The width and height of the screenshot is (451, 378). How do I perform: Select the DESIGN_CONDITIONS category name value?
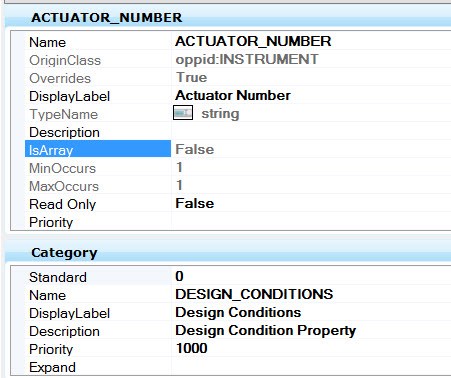coord(254,294)
